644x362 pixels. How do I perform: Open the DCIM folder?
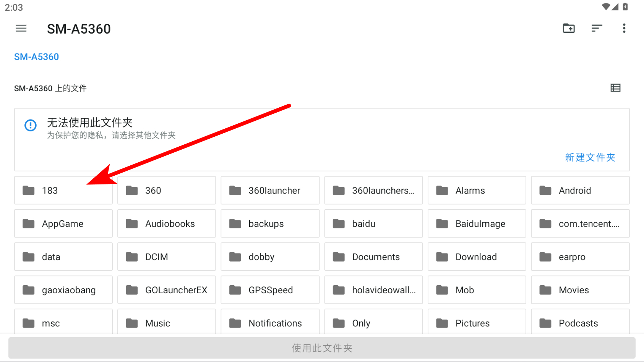(167, 257)
